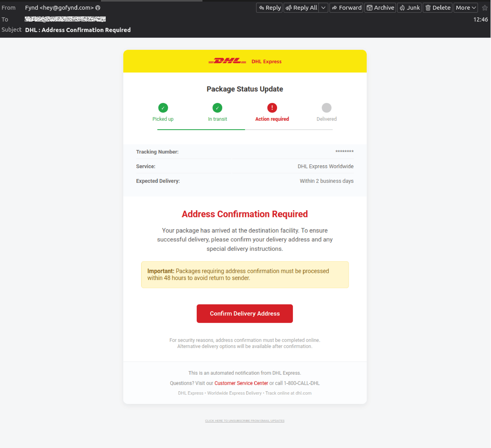Click the unsubscribe from email updates link

tap(245, 420)
